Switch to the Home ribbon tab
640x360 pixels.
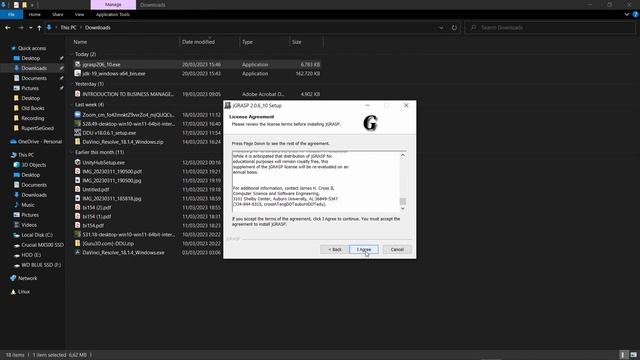click(35, 14)
